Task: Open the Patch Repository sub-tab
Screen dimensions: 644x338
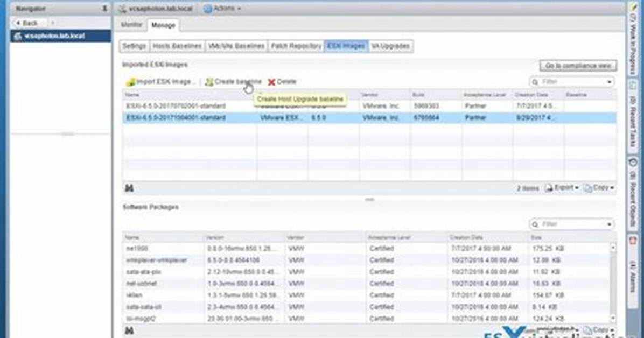Action: (x=296, y=46)
